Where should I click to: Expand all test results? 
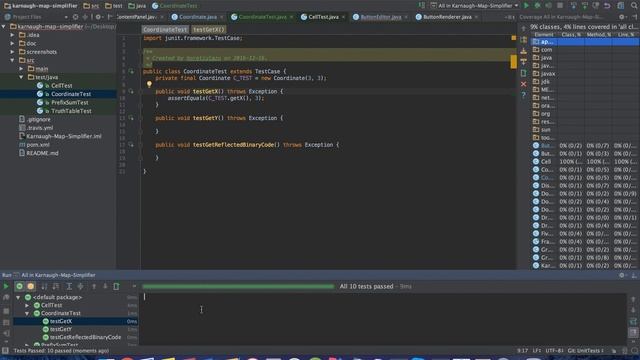coord(69,287)
